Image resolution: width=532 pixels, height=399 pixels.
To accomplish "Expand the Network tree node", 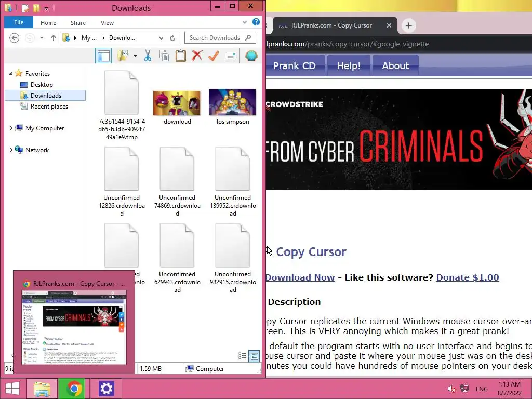I will (11, 150).
